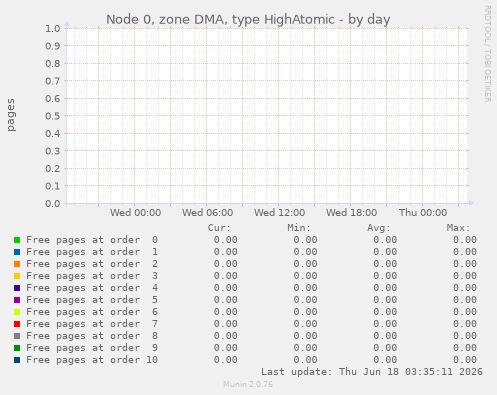Click the lime order 6 legend swatch

(x=17, y=312)
